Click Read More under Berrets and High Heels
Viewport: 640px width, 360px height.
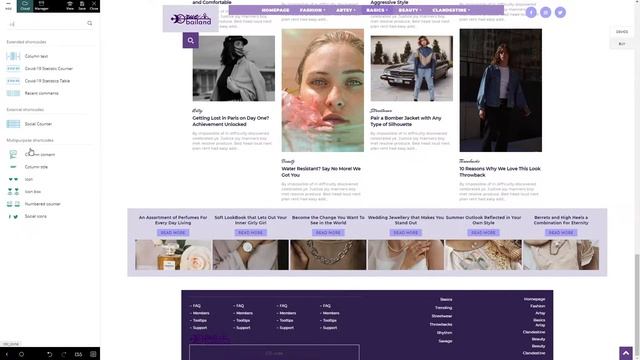tap(561, 233)
